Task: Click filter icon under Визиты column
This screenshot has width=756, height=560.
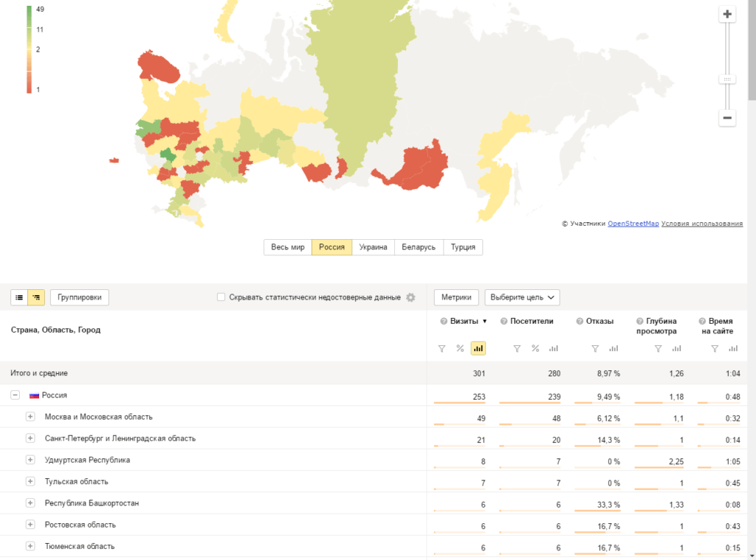Action: (x=442, y=348)
